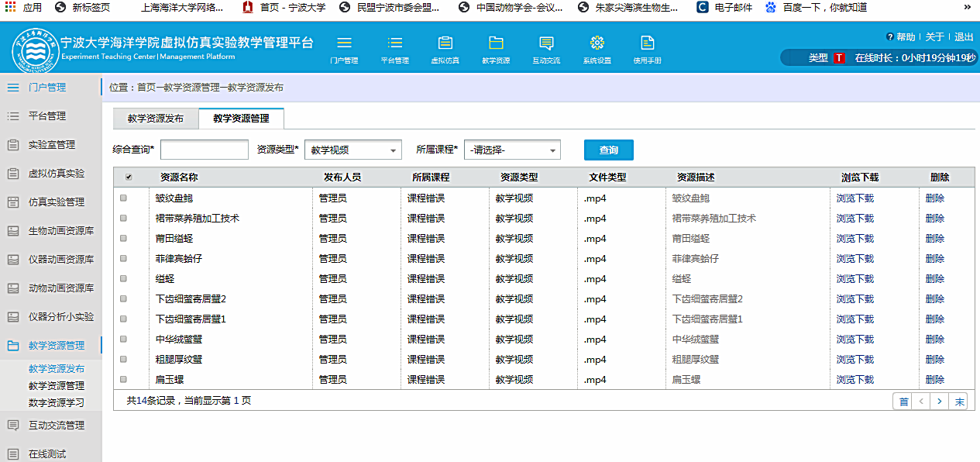
Task: Go to next page arrow in pagination
Action: [940, 402]
